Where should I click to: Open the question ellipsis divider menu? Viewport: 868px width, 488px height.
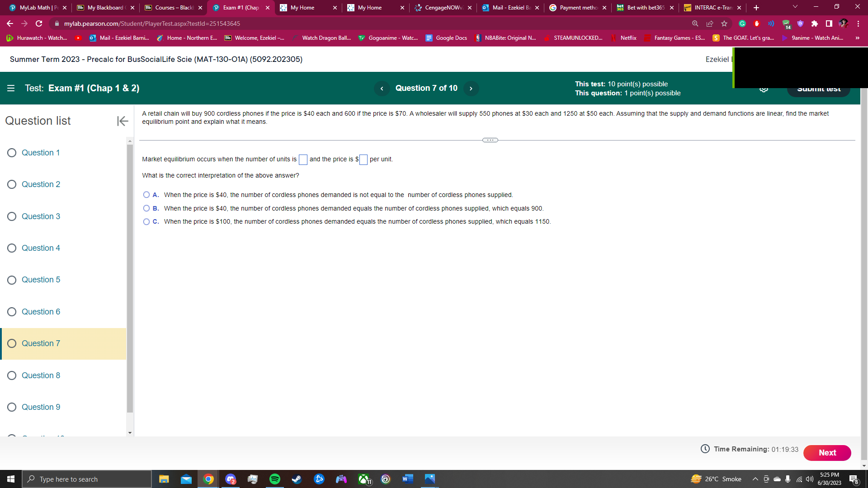[490, 140]
